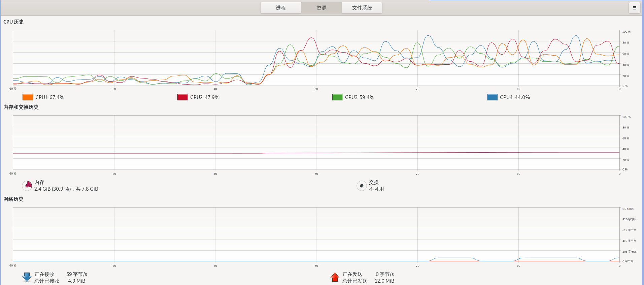The height and width of the screenshot is (285, 644).
Task: Click inside the memory history graph
Action: (316, 142)
